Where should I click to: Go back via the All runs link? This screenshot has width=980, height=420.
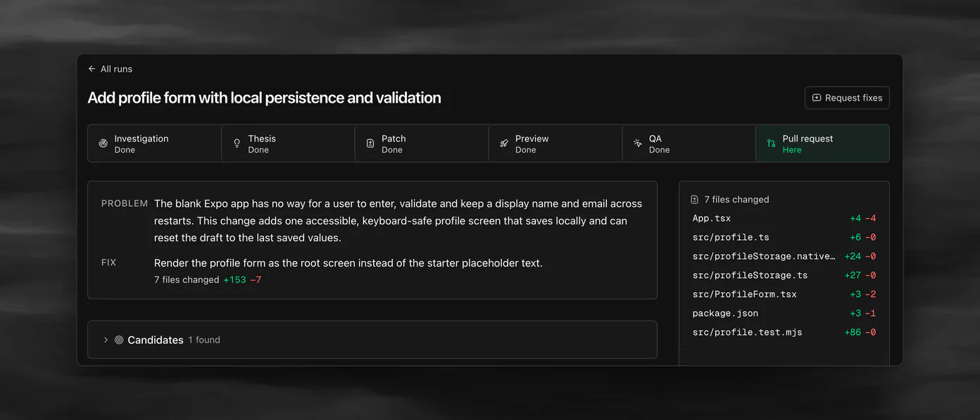point(110,69)
